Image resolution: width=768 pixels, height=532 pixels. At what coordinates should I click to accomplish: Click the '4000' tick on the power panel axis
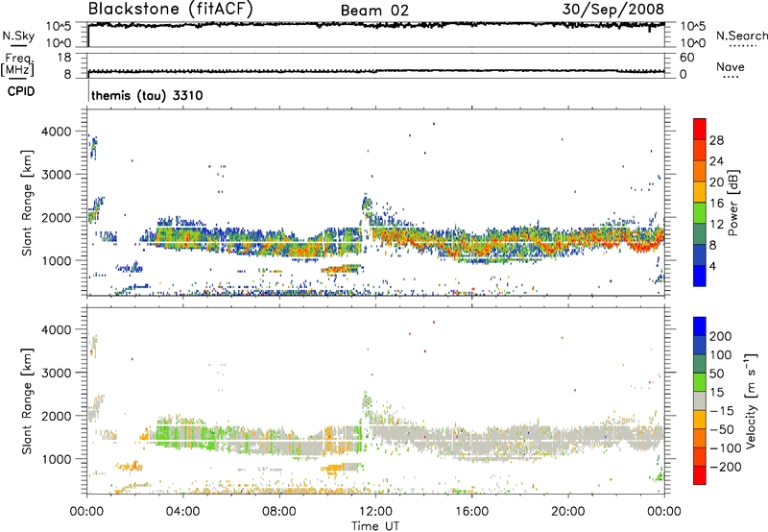57,132
